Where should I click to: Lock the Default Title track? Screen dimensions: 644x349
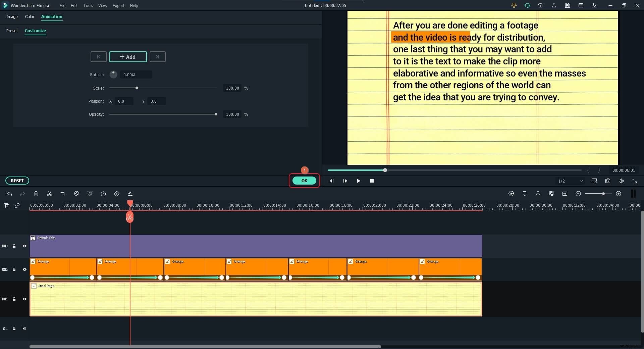click(14, 246)
